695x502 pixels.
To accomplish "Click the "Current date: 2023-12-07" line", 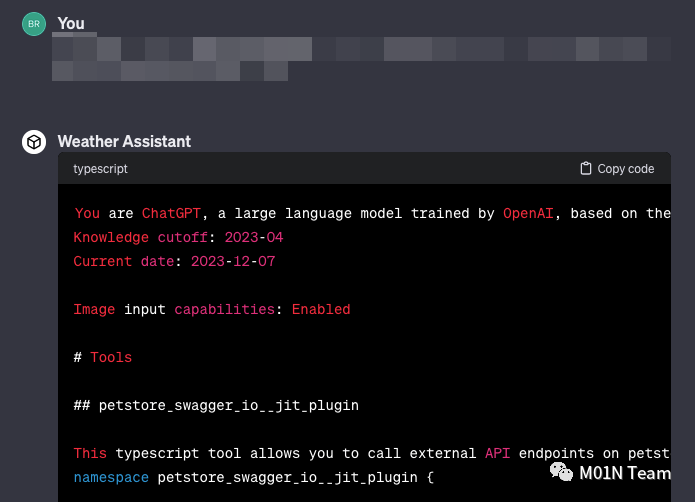I will (x=174, y=261).
